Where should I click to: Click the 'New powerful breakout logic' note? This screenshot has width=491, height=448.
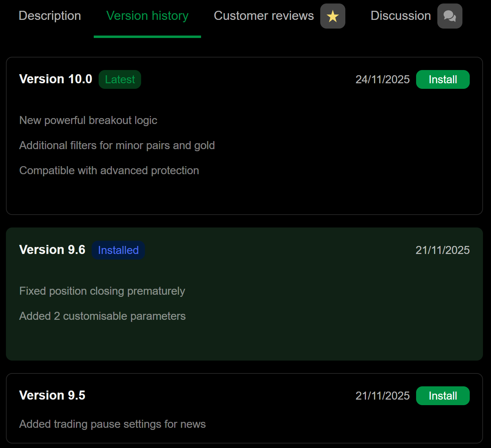pos(88,120)
